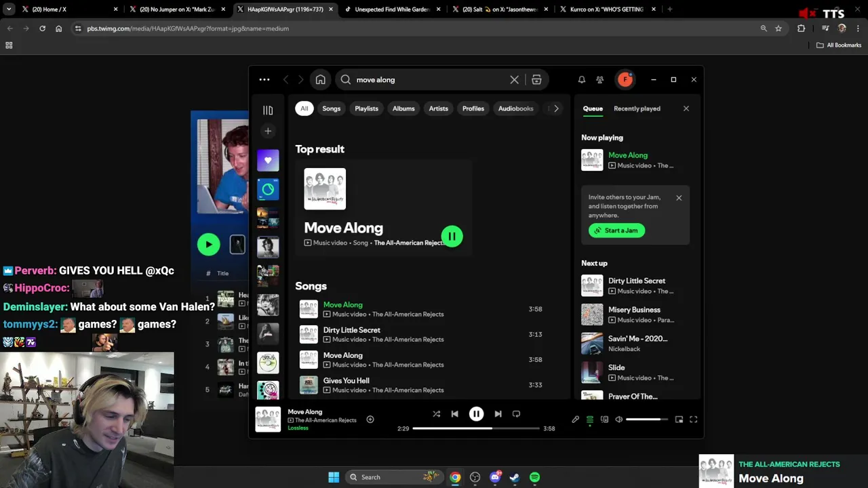Viewport: 868px width, 488px height.
Task: Enter full screen player view
Action: point(693,420)
